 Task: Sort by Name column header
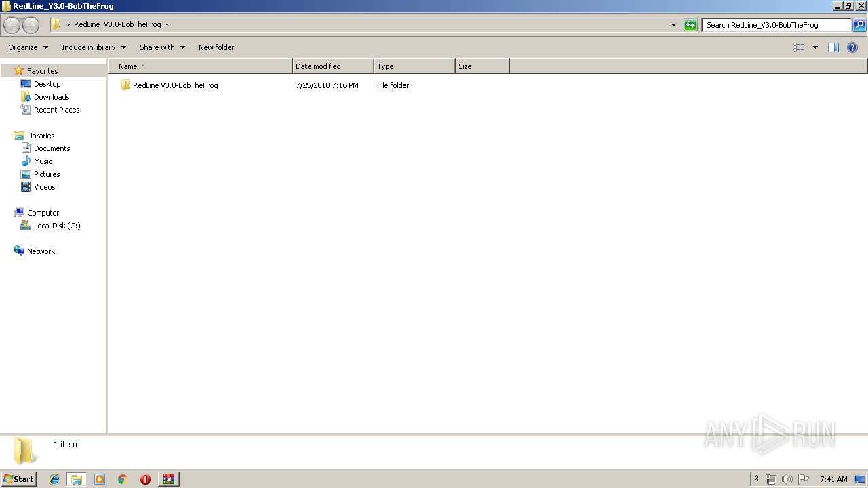pyautogui.click(x=201, y=66)
